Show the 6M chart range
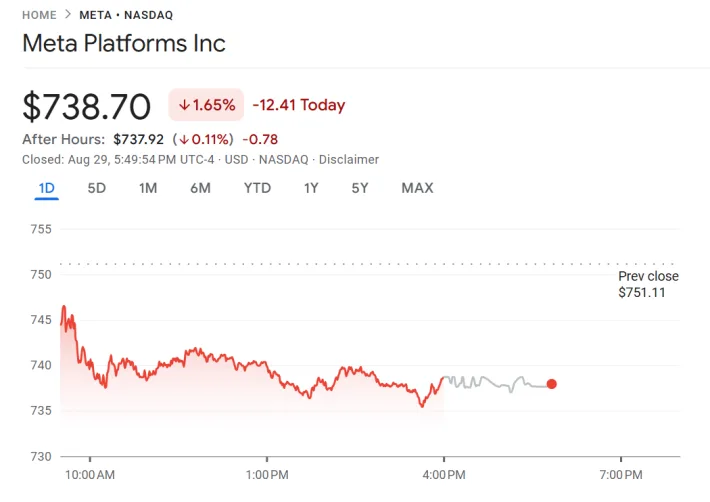Viewport: 710px width, 502px height. 200,188
